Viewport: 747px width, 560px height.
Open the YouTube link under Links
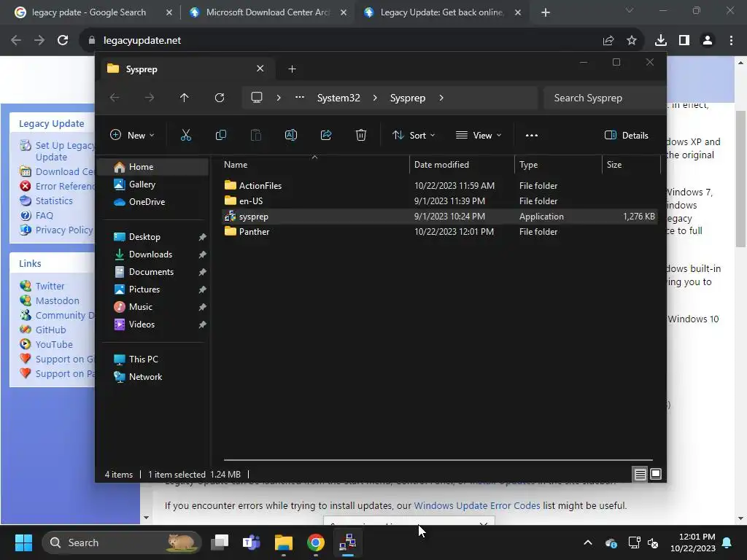coord(54,345)
